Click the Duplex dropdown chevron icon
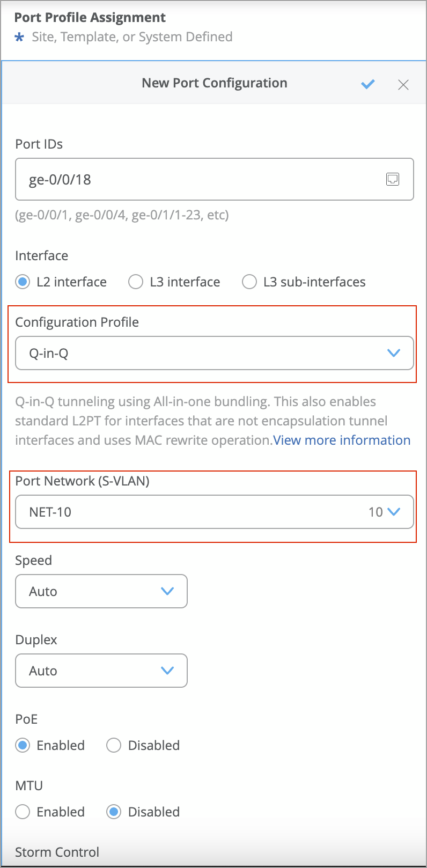The width and height of the screenshot is (427, 868). (x=167, y=671)
